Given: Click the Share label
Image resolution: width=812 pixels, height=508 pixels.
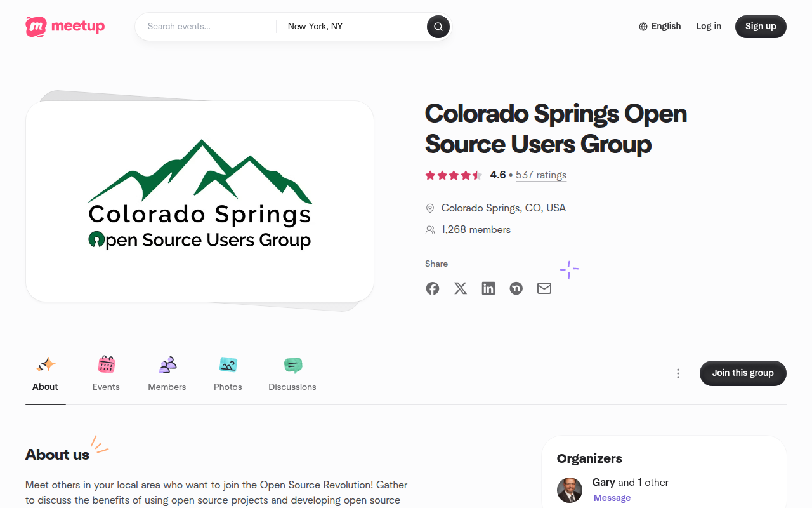Looking at the screenshot, I should tap(436, 264).
